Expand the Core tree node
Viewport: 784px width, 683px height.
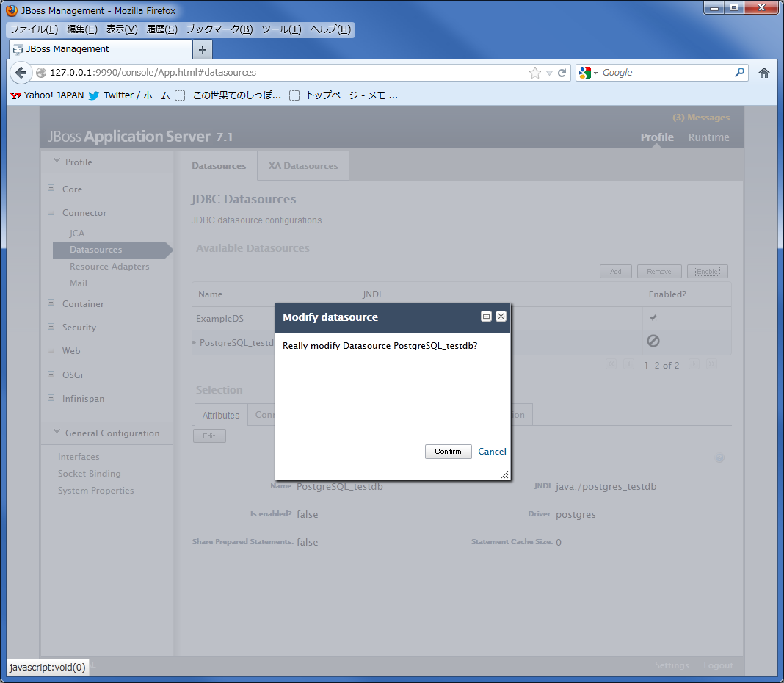[x=51, y=188]
